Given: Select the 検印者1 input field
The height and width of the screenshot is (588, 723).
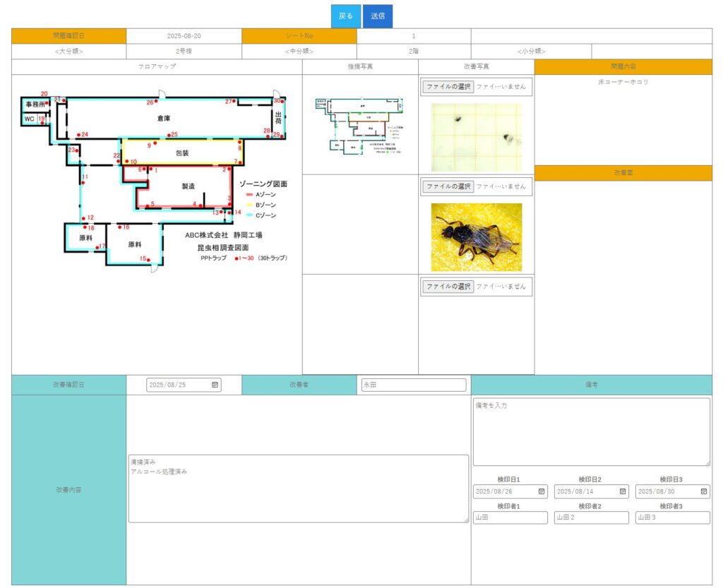Looking at the screenshot, I should click(x=510, y=517).
